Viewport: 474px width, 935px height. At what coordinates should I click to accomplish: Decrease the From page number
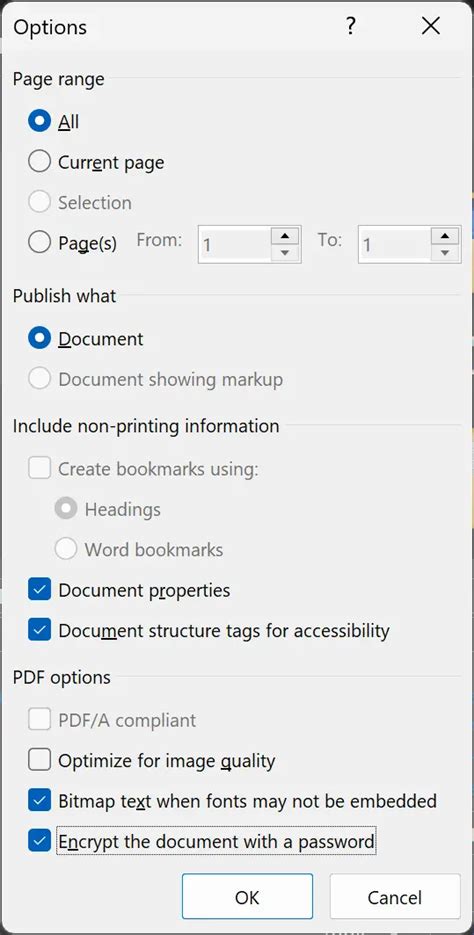point(286,253)
